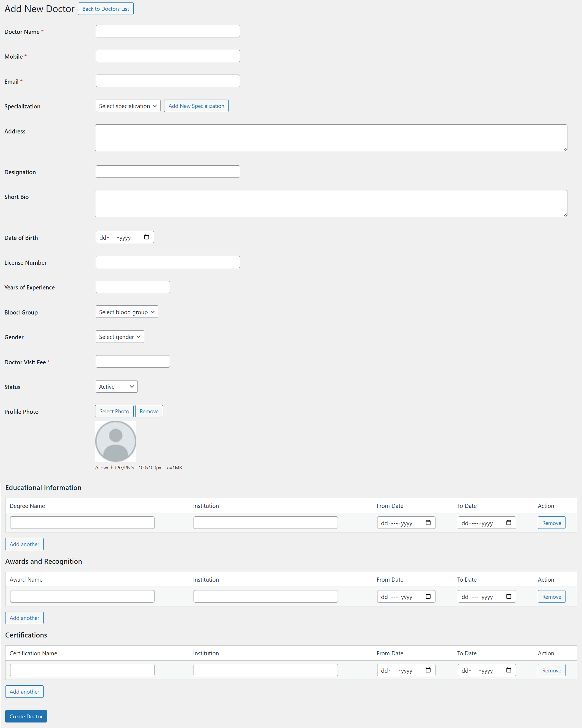Open the To Date picker under Certifications

coord(509,670)
